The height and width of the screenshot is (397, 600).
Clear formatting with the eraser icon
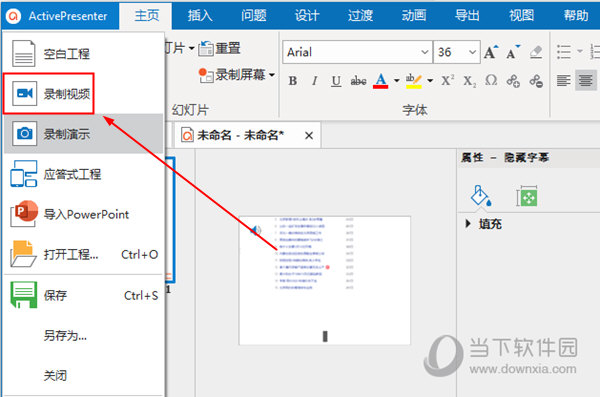[x=536, y=52]
